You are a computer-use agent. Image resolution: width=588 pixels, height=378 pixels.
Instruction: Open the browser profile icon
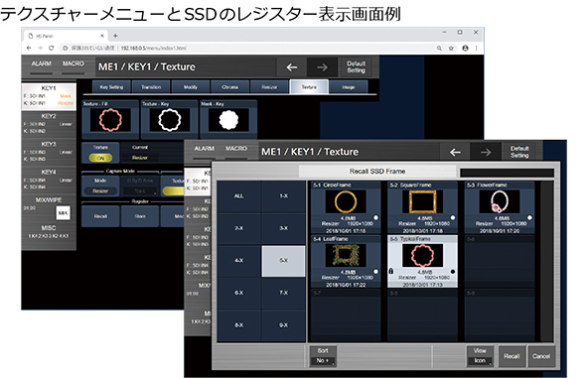tap(465, 48)
